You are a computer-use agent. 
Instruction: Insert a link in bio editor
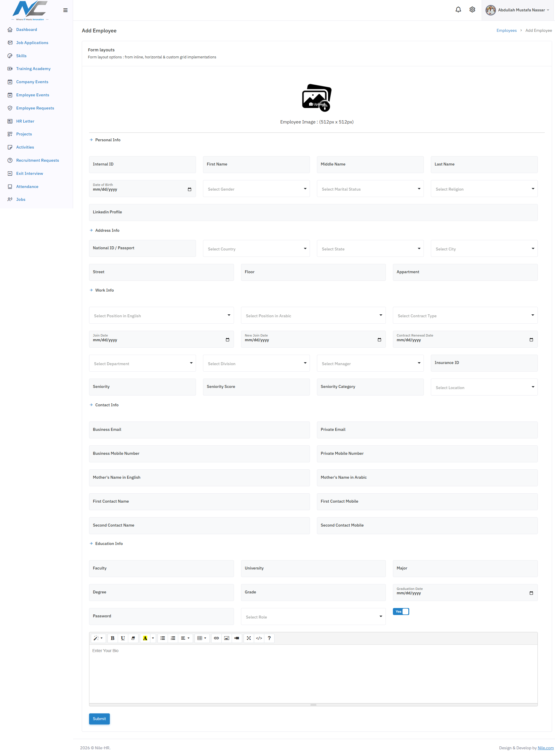[216, 638]
